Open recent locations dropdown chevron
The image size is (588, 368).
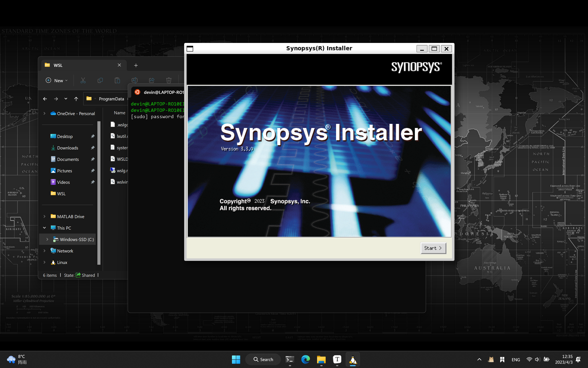coord(66,99)
